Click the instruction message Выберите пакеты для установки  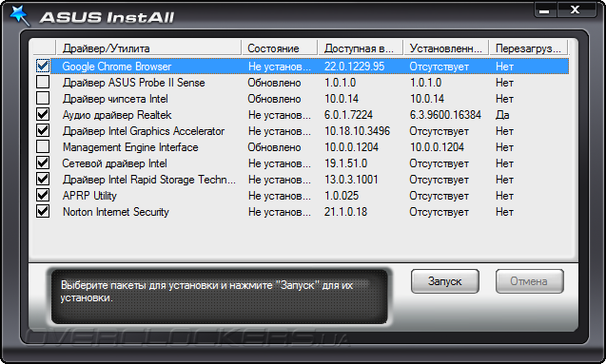206,292
